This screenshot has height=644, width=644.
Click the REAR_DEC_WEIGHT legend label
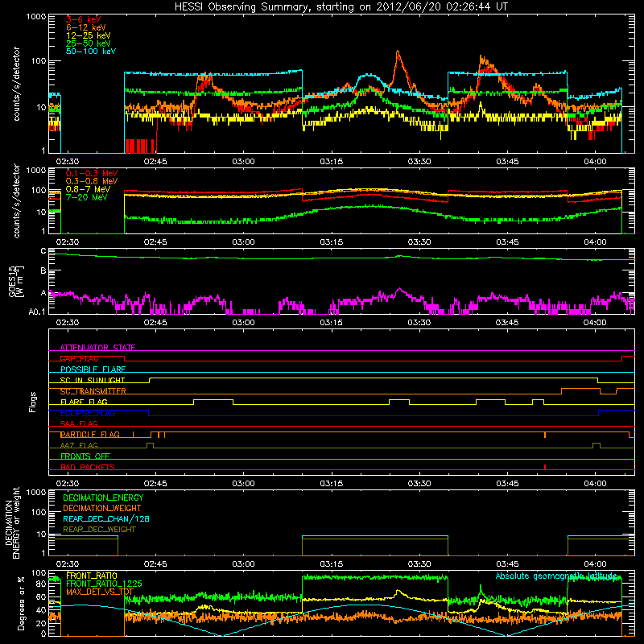(99, 530)
